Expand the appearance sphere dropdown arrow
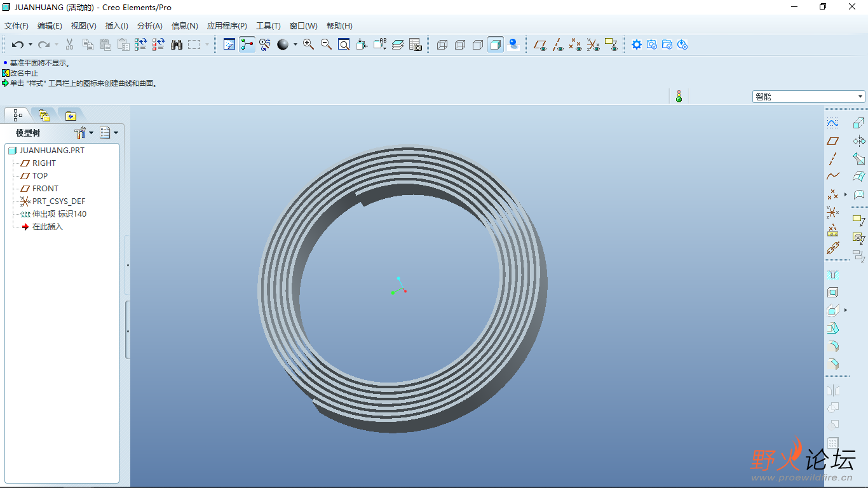The width and height of the screenshot is (868, 488). click(295, 44)
